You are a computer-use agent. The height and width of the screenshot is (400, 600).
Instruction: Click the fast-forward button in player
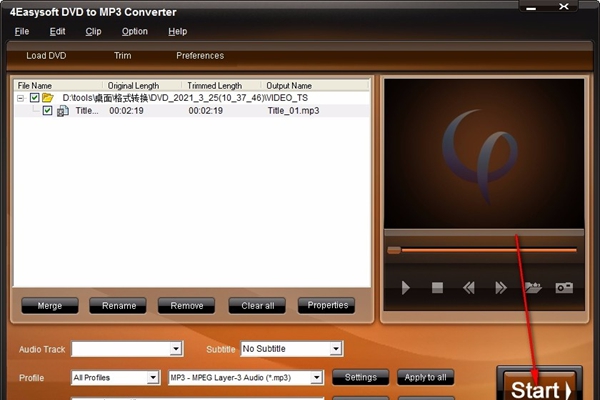(x=501, y=287)
